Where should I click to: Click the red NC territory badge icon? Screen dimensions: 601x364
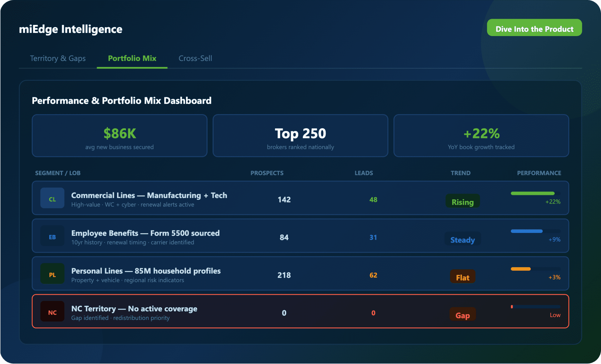[52, 311]
